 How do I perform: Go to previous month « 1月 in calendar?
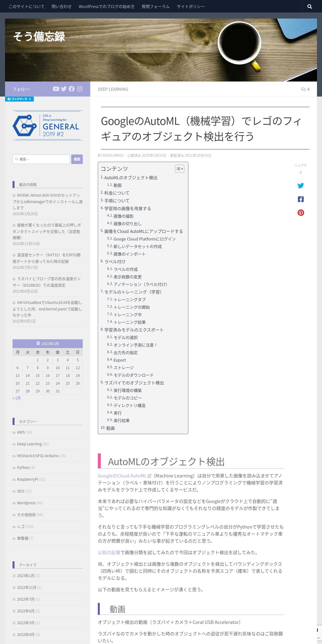coord(17,398)
